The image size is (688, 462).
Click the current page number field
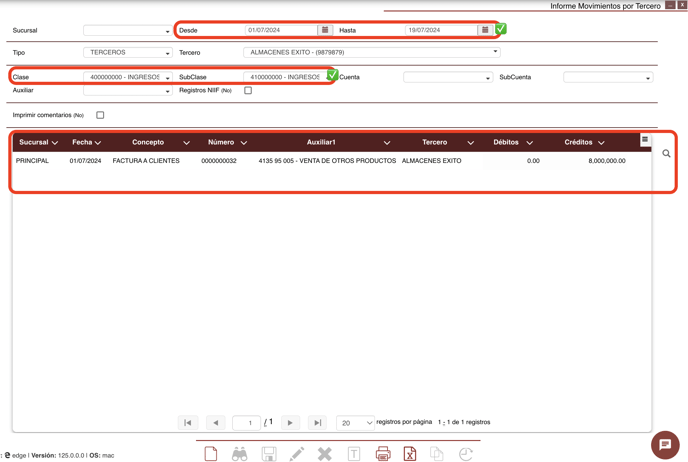246,423
